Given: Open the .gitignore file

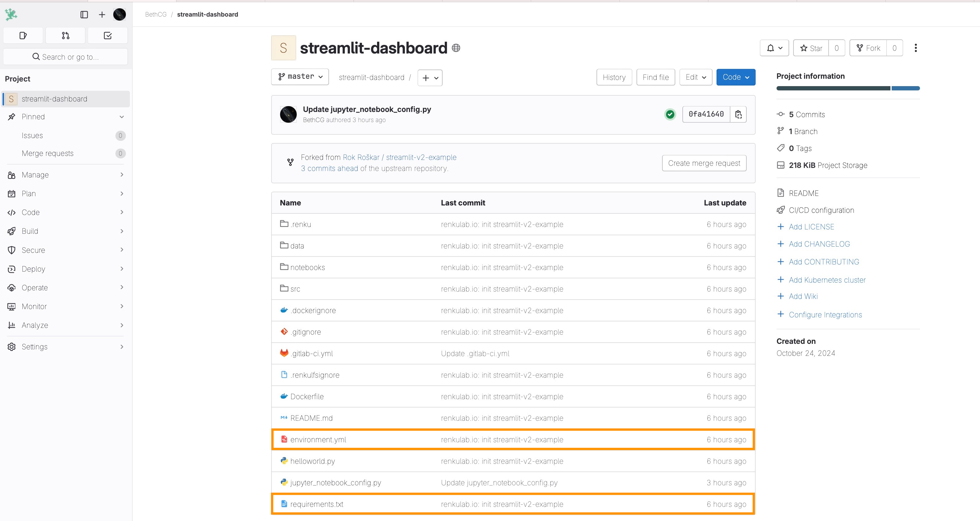Looking at the screenshot, I should click(x=306, y=332).
